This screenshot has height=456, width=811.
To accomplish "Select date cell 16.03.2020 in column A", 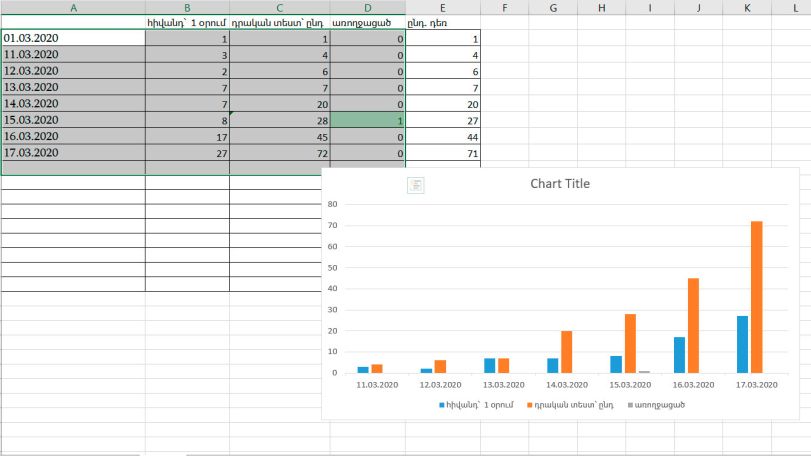I will click(73, 136).
